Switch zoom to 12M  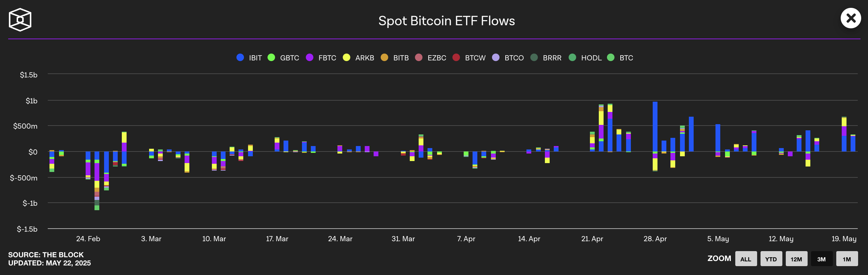coord(796,259)
